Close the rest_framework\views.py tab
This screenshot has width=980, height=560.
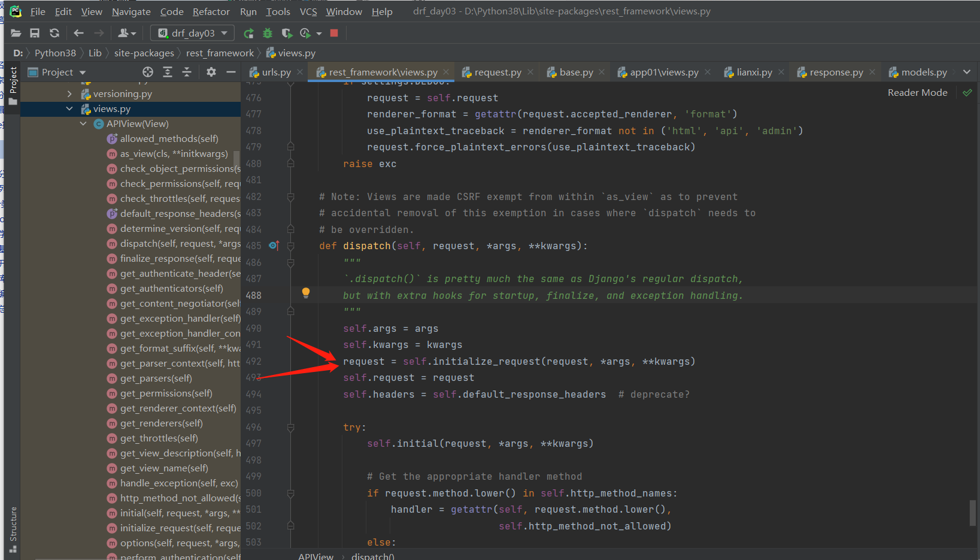point(446,72)
